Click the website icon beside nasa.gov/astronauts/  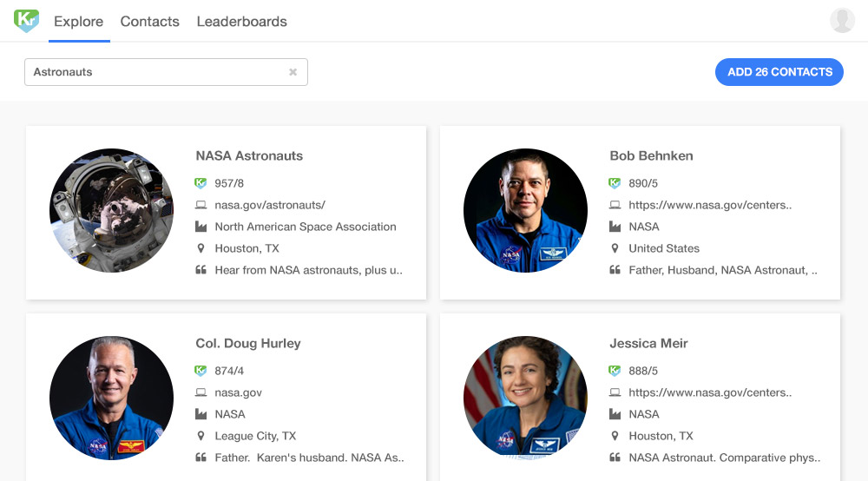pos(201,205)
